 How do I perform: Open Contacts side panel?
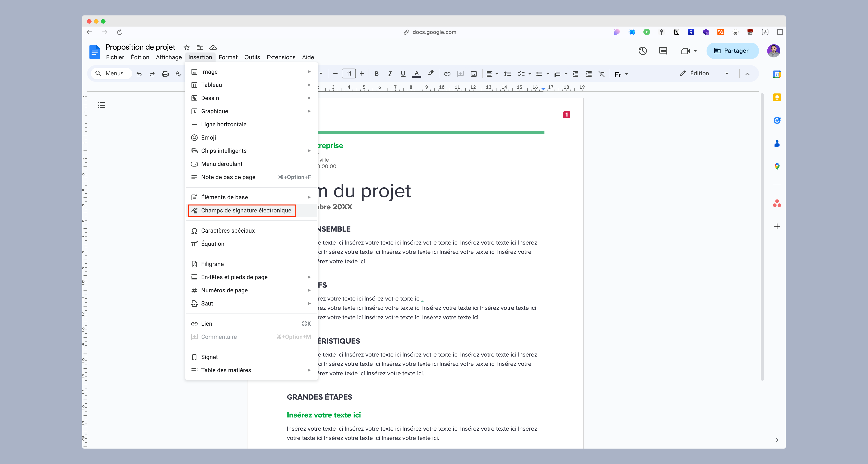(777, 143)
